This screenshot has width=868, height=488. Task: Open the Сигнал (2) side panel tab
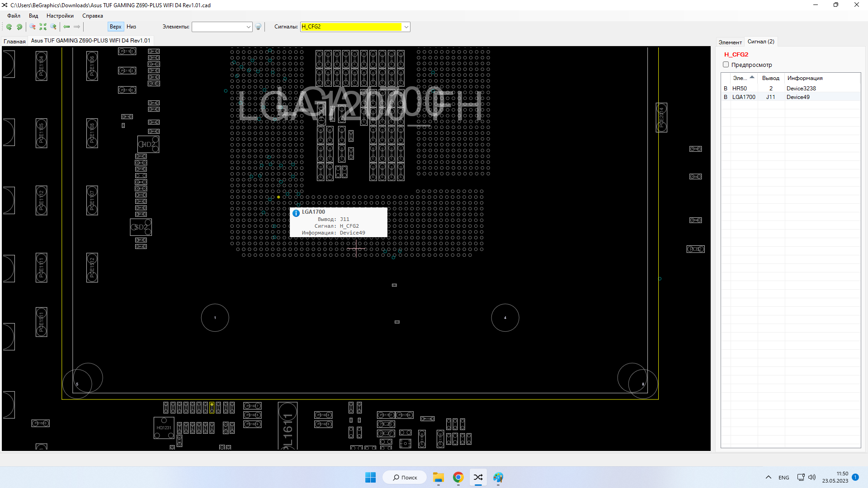[x=761, y=42]
